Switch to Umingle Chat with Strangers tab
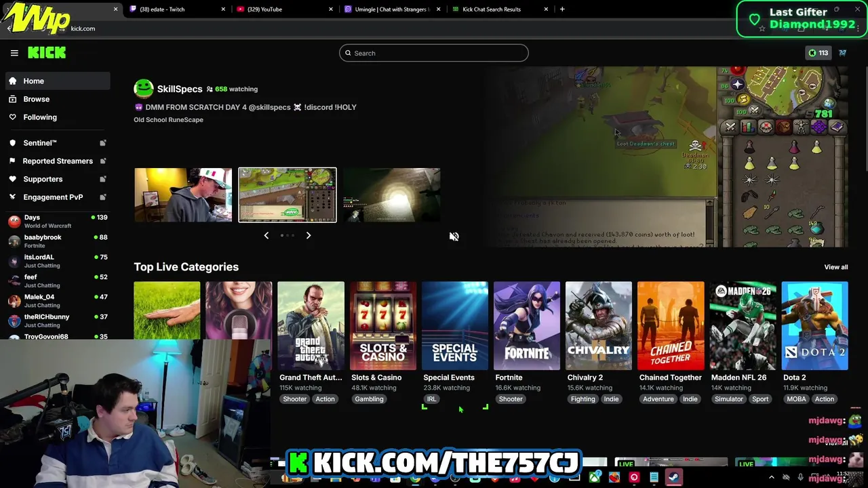 [392, 9]
